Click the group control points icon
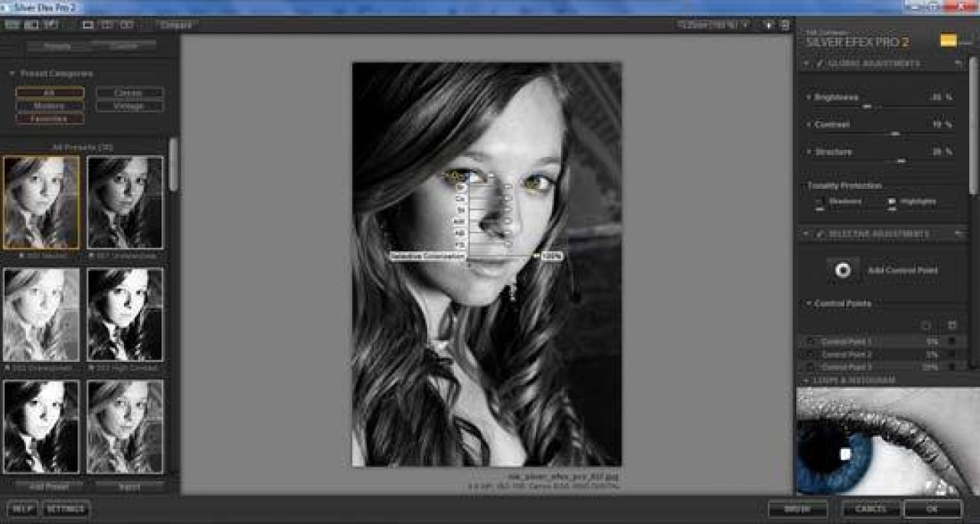 [x=926, y=325]
